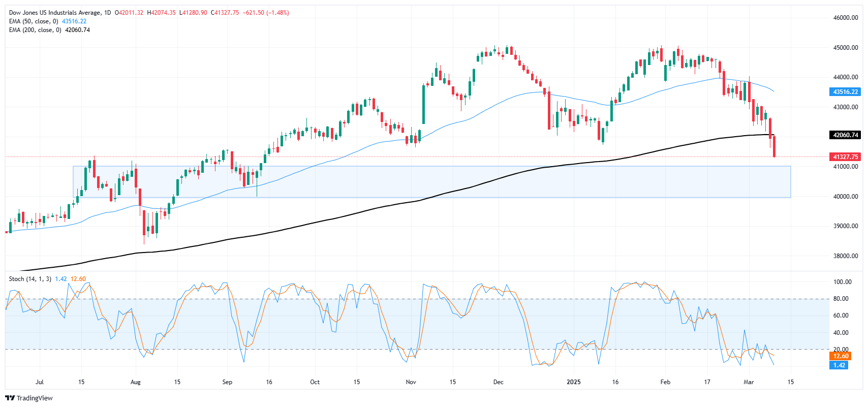
Task: Click the 41000.00 price axis label
Action: 846,167
